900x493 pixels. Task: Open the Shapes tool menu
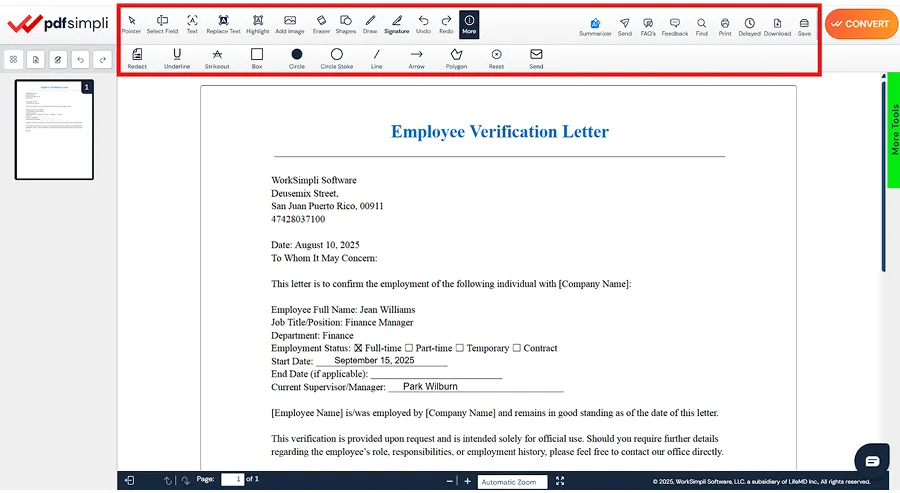coord(345,24)
